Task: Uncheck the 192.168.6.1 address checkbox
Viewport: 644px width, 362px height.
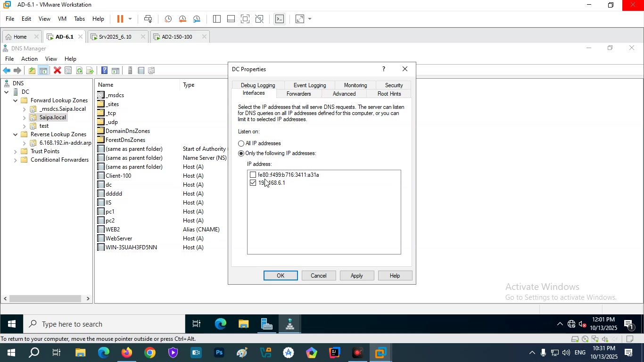Action: click(x=253, y=183)
